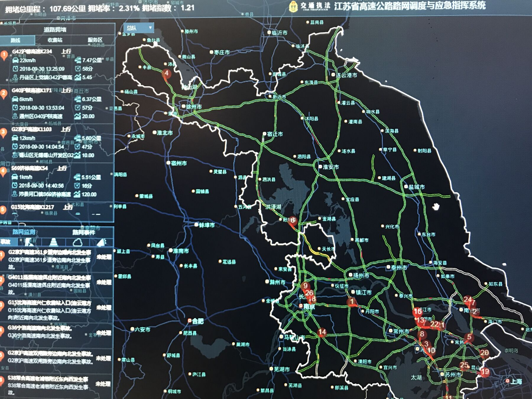Viewport: 532px width, 399px height.
Task: Switch to the 收费站 tab
Action: point(55,40)
